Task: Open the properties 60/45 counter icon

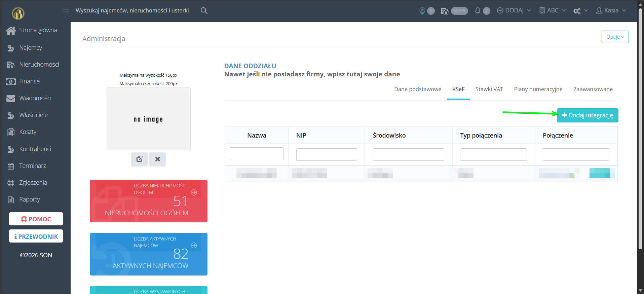Action: (x=445, y=11)
